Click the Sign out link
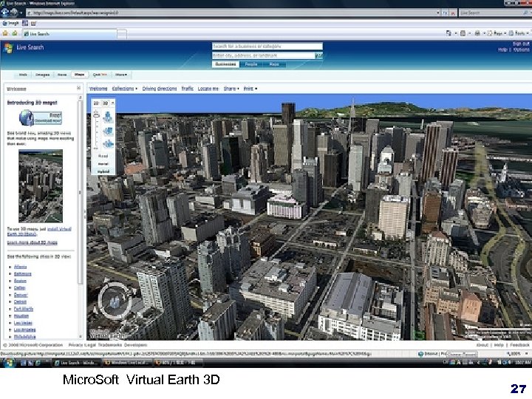This screenshot has height=399, width=532. (521, 44)
